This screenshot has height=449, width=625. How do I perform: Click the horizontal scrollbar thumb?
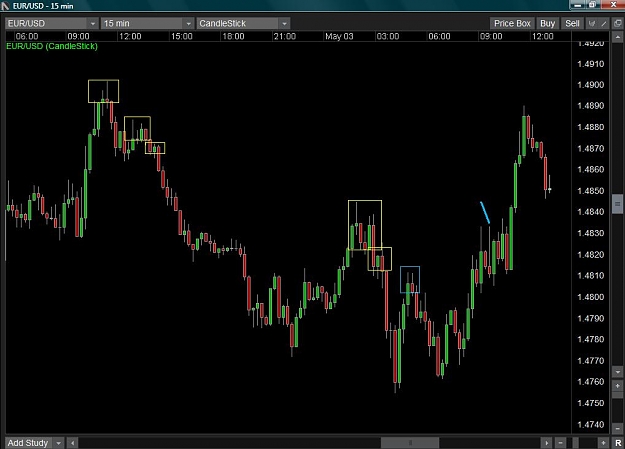tap(410, 443)
